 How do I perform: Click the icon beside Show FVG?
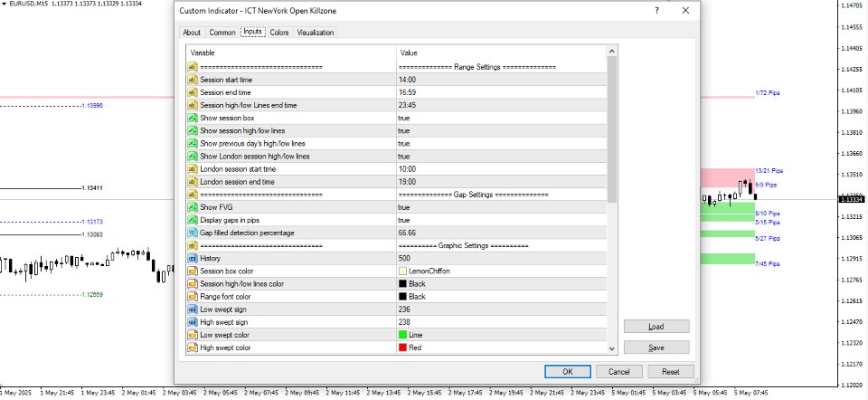pyautogui.click(x=193, y=207)
